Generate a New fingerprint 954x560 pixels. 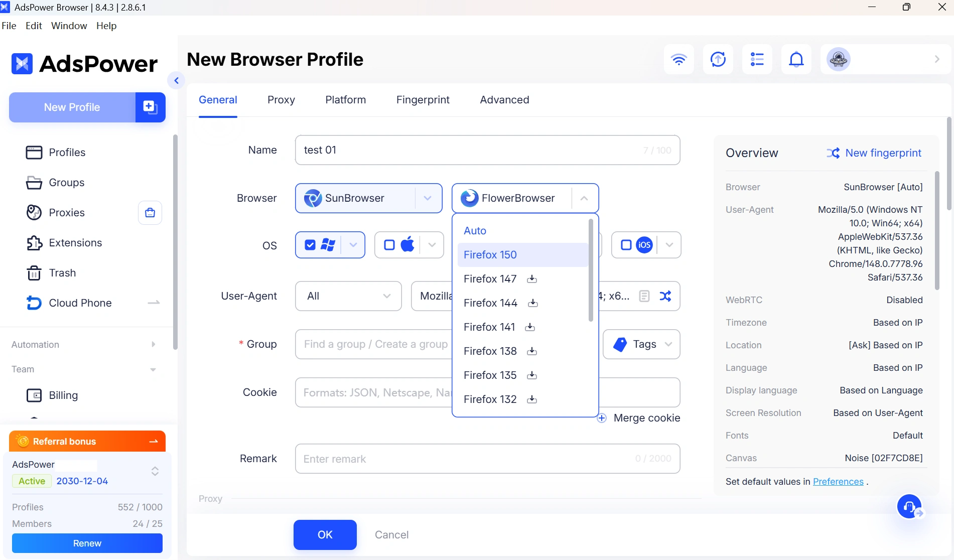click(874, 153)
